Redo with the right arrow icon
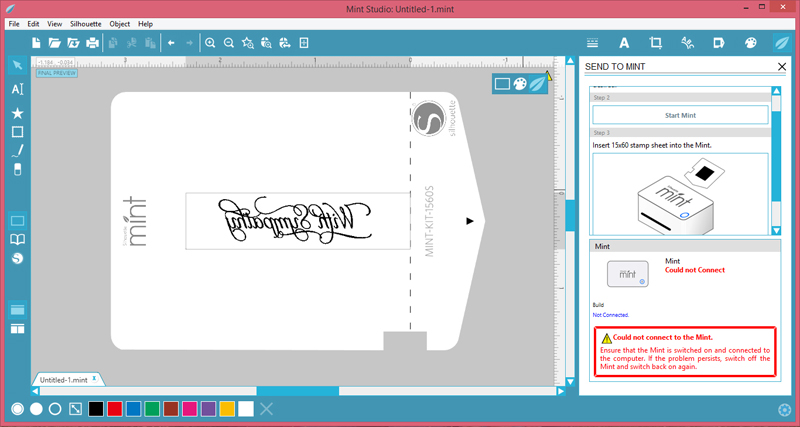 [x=189, y=43]
